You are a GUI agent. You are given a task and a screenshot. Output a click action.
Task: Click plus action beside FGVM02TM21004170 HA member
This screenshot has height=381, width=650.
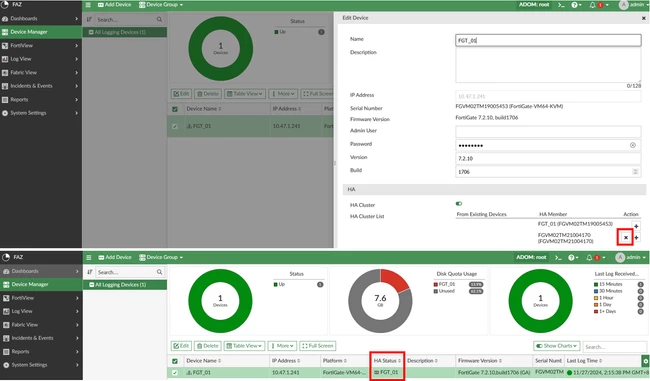[x=636, y=238]
